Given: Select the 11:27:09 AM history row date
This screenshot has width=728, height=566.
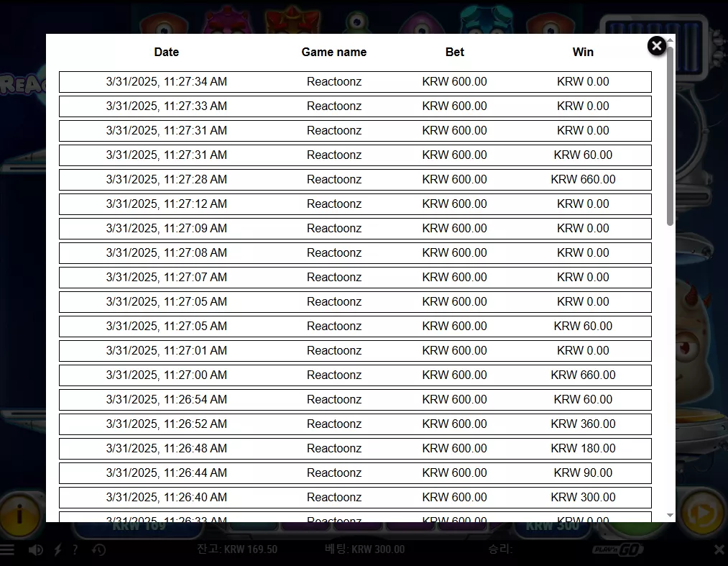Looking at the screenshot, I should [166, 228].
